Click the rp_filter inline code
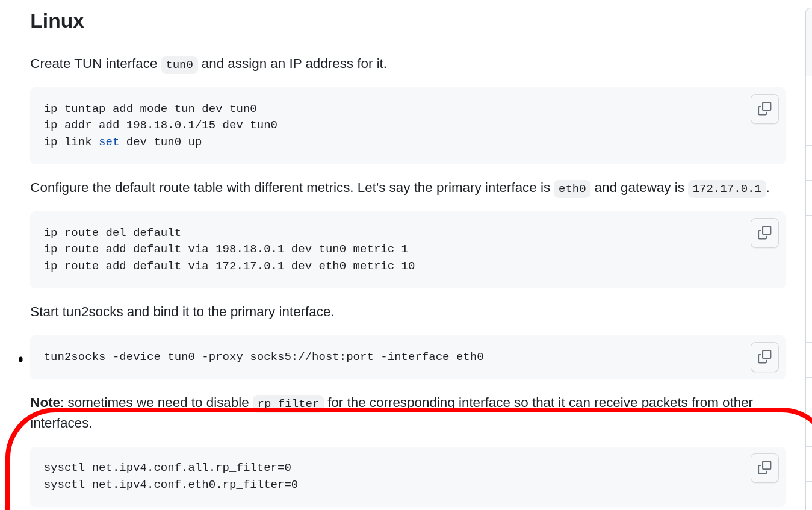Image resolution: width=812 pixels, height=510 pixels. 288,403
